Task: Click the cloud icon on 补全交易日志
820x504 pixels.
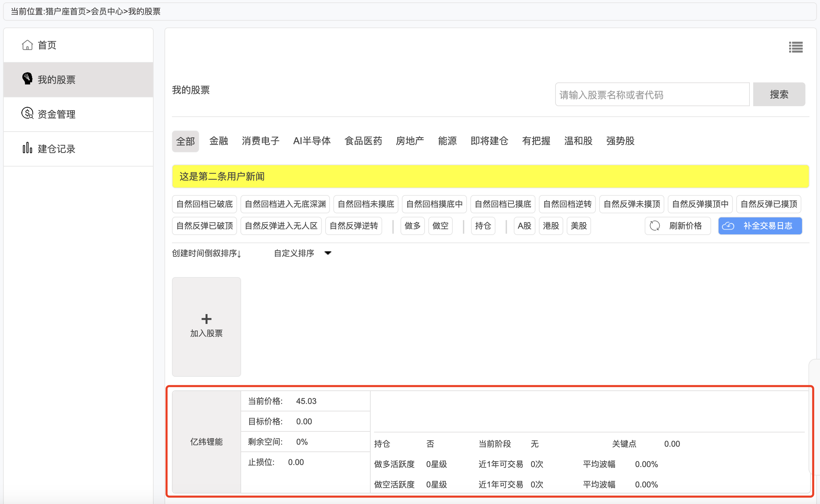Action: pos(728,226)
